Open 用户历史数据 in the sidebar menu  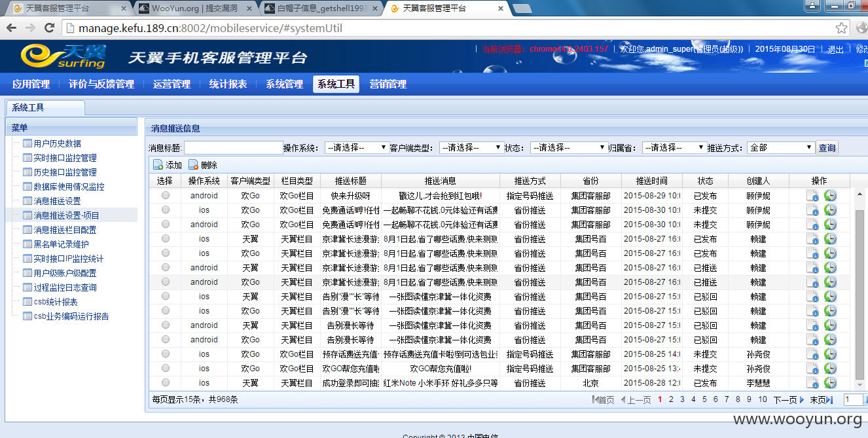58,143
